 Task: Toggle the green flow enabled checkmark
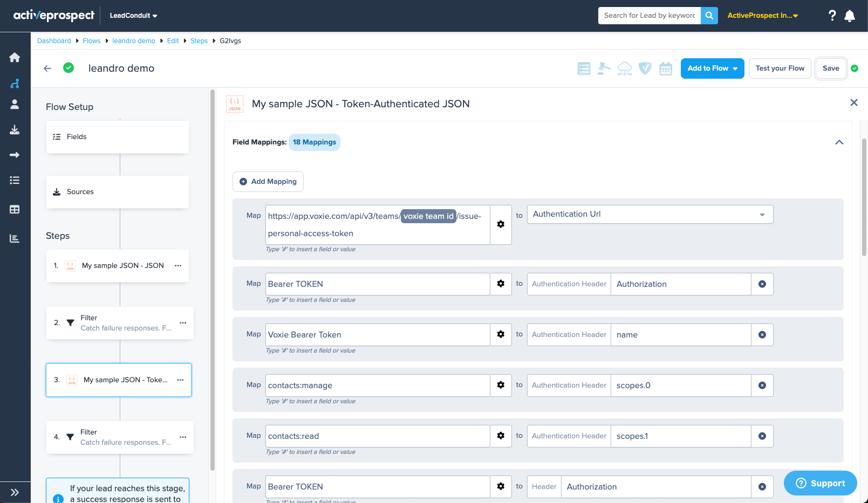tap(69, 68)
